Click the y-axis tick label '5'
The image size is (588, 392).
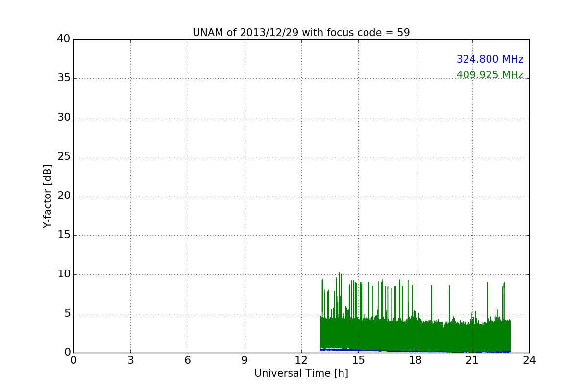67,314
